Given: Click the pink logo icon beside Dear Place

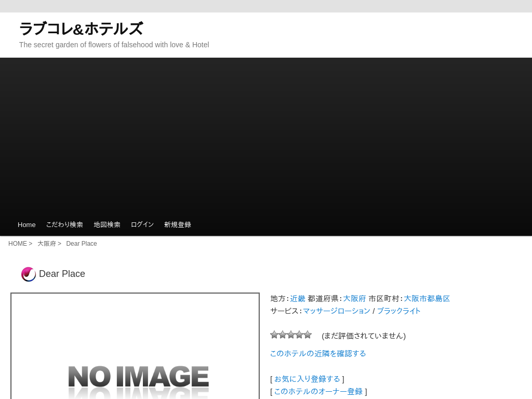Looking at the screenshot, I should point(29,274).
